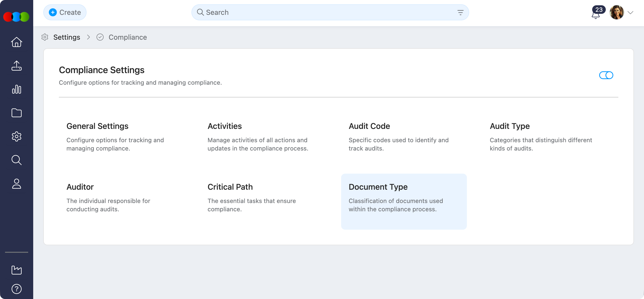This screenshot has width=644, height=299.
Task: Select the Upload icon in the sidebar
Action: click(16, 66)
